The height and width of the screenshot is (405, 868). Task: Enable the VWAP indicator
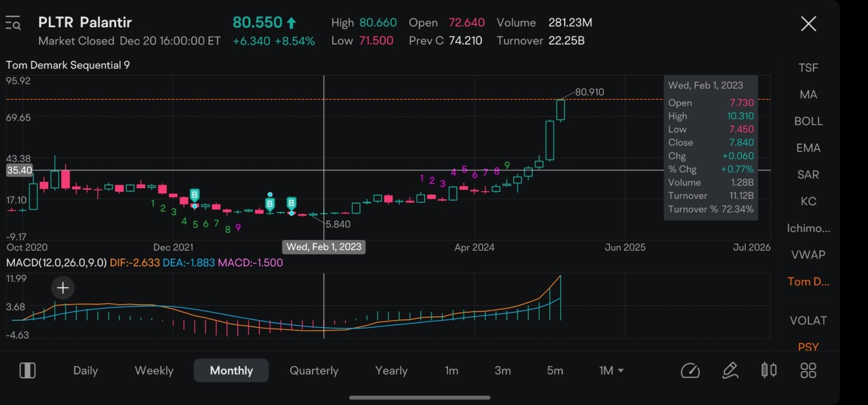tap(808, 255)
